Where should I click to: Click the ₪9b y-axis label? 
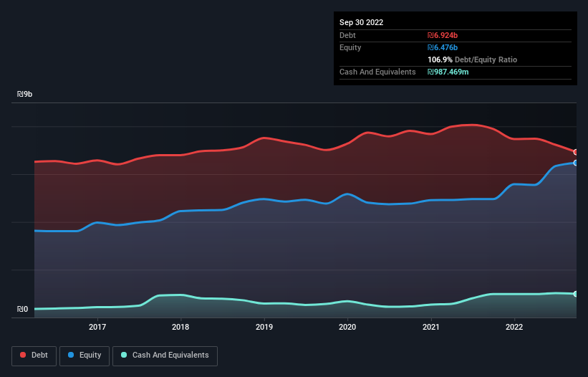(25, 94)
